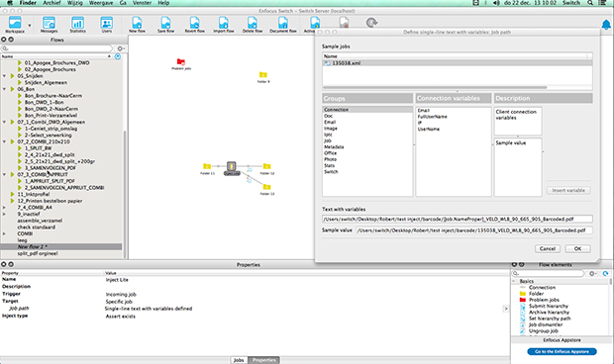Select the red Problem jobs folder on canvas
This screenshot has width=614, height=364.
coord(181,61)
